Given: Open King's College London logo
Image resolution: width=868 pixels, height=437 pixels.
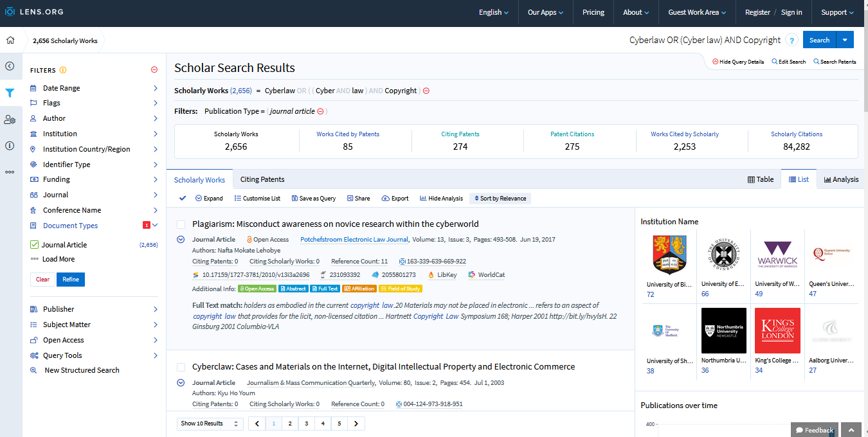Looking at the screenshot, I should 777,330.
